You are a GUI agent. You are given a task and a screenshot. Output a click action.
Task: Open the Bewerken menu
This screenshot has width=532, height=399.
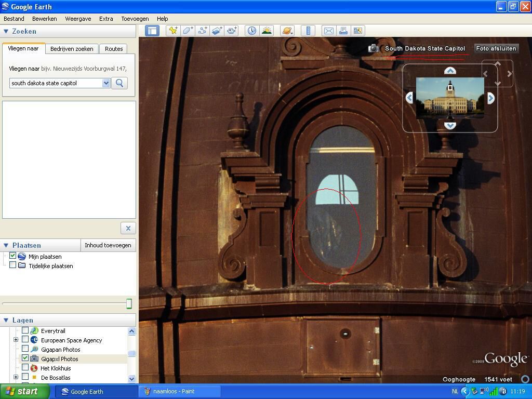(45, 19)
